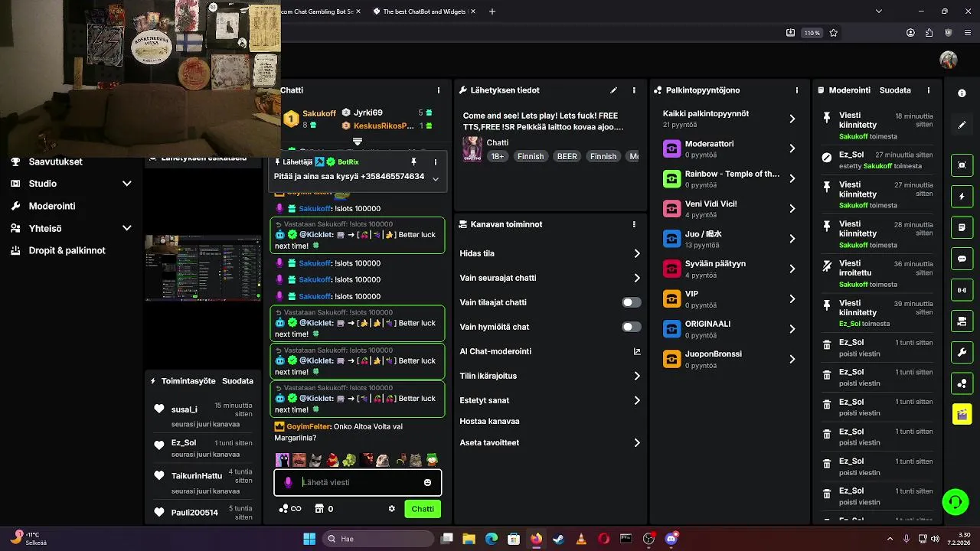
Task: Click Hostaa kanavaa option
Action: click(490, 421)
